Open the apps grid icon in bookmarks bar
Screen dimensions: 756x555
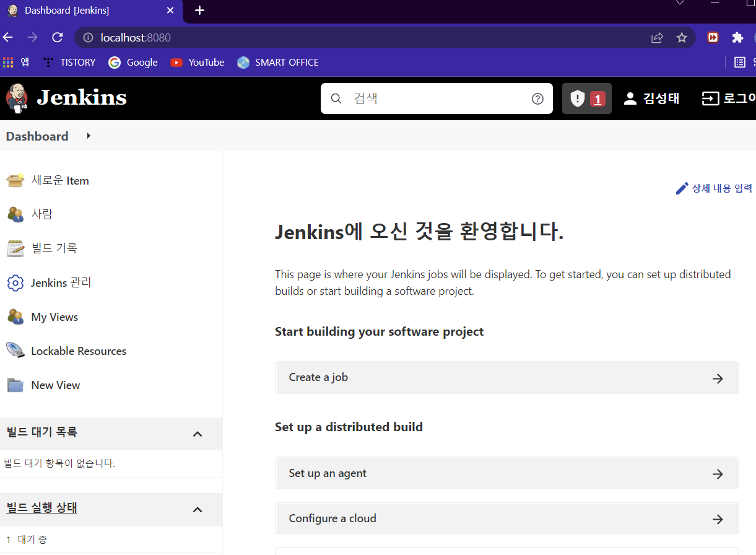point(8,62)
